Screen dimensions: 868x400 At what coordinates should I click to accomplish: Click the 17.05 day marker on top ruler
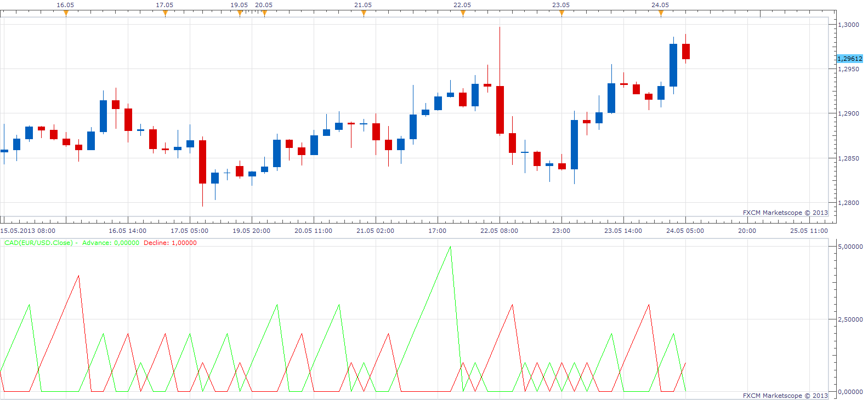165,13
